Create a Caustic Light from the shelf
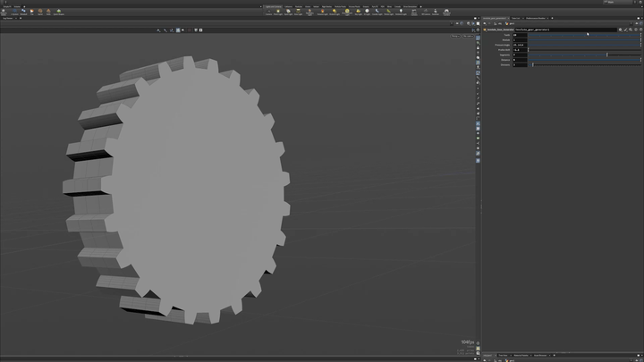644x362 pixels. tap(377, 12)
